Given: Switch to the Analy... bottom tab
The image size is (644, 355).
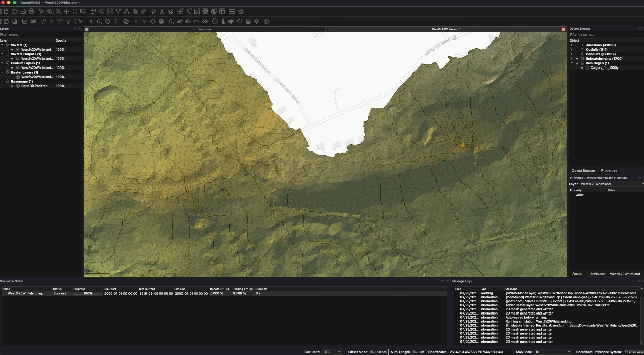Looking at the screenshot, I should coord(578,274).
